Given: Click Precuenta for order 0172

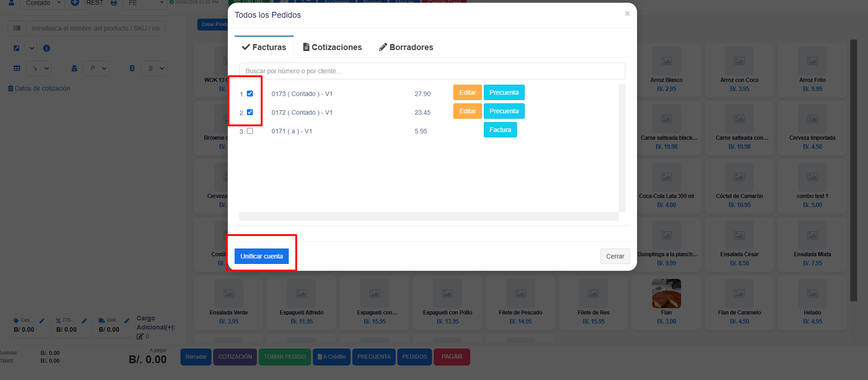Looking at the screenshot, I should [504, 111].
